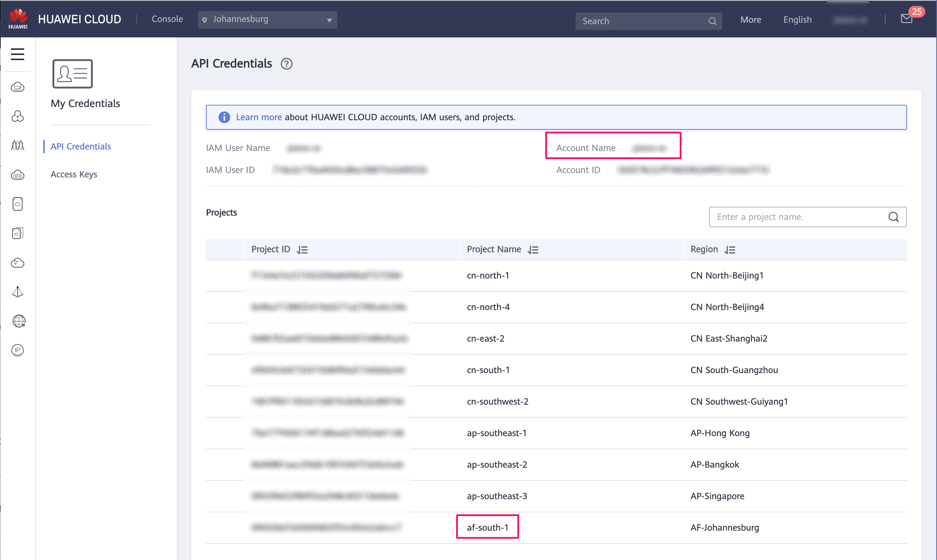Click the API Credentials help question icon
The image size is (937, 560).
pos(286,64)
